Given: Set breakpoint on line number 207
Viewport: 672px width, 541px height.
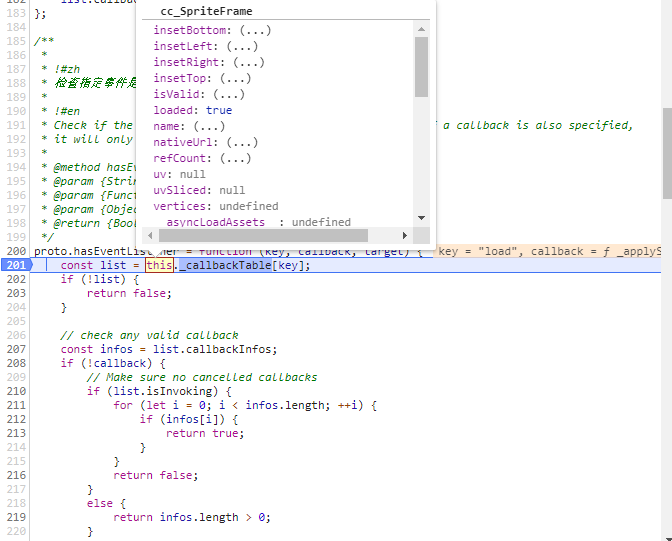Looking at the screenshot, I should click(16, 349).
